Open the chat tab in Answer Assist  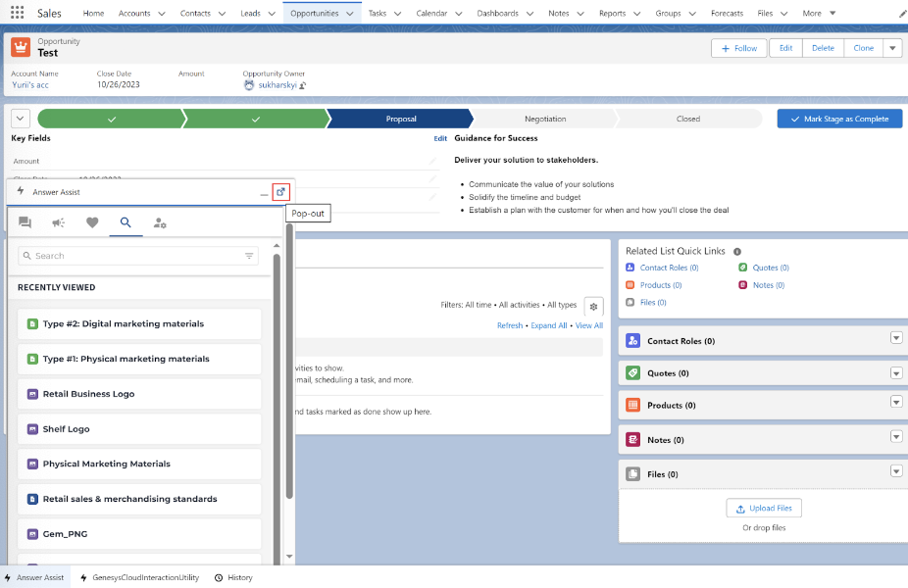coord(25,222)
